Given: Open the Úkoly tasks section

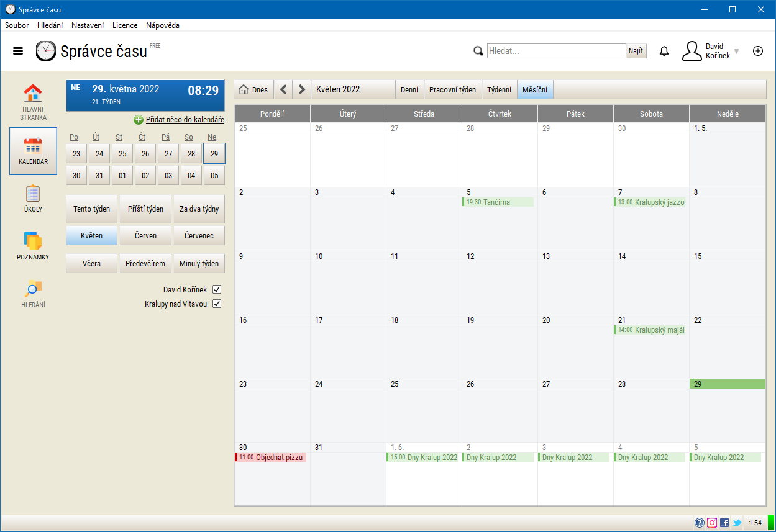Looking at the screenshot, I should [x=33, y=199].
